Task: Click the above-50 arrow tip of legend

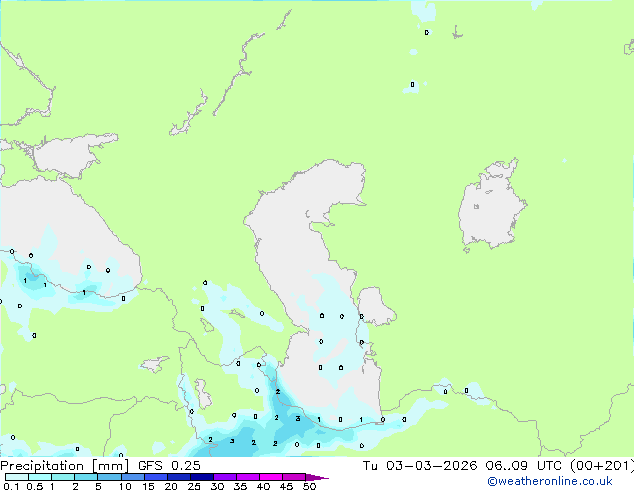Action: pyautogui.click(x=317, y=477)
